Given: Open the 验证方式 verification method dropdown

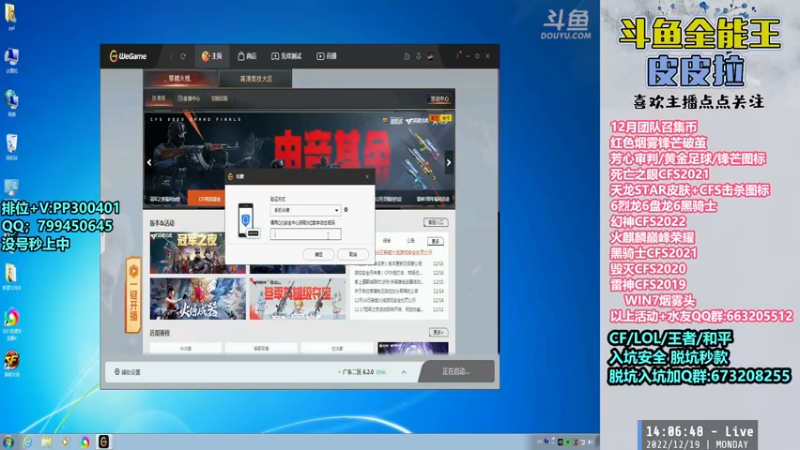Looking at the screenshot, I should (305, 210).
